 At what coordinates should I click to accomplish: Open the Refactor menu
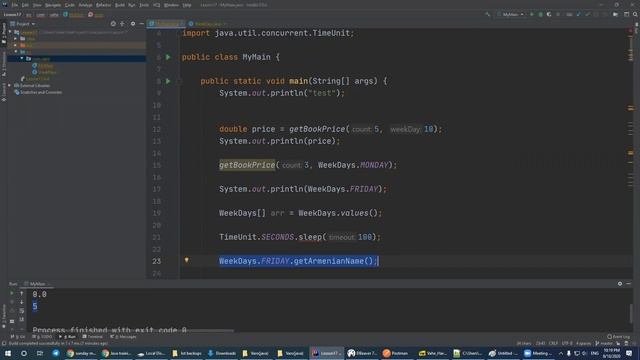pyautogui.click(x=103, y=5)
